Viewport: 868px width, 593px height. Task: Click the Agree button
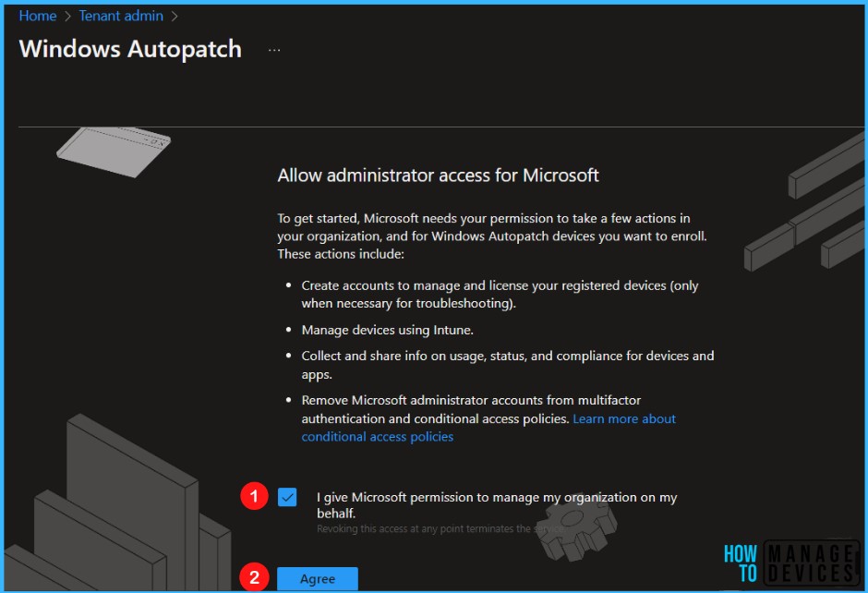coord(318,578)
